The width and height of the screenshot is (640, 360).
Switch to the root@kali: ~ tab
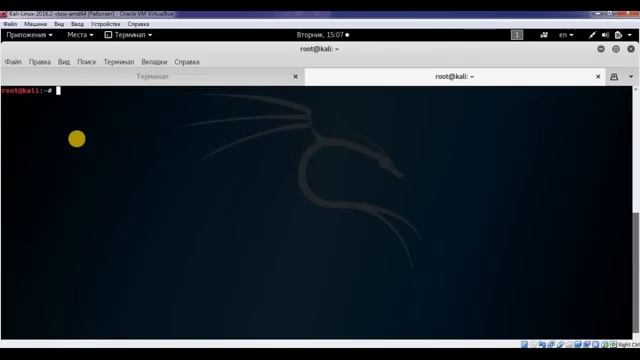[454, 77]
